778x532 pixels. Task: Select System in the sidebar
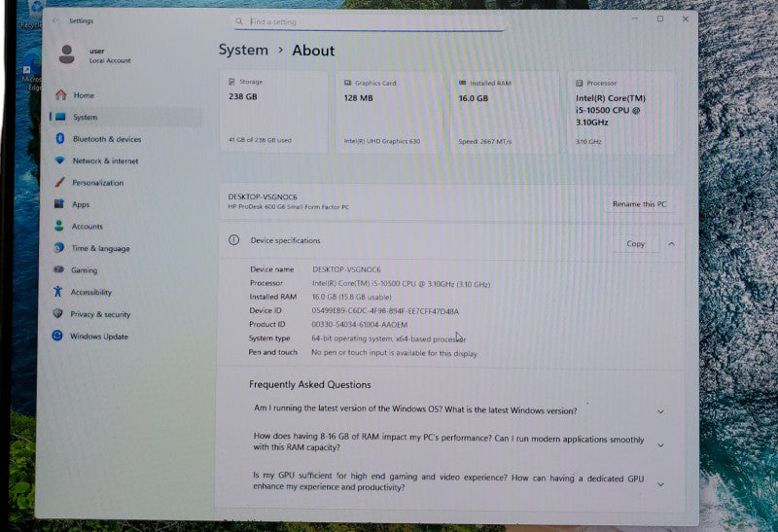[x=86, y=117]
